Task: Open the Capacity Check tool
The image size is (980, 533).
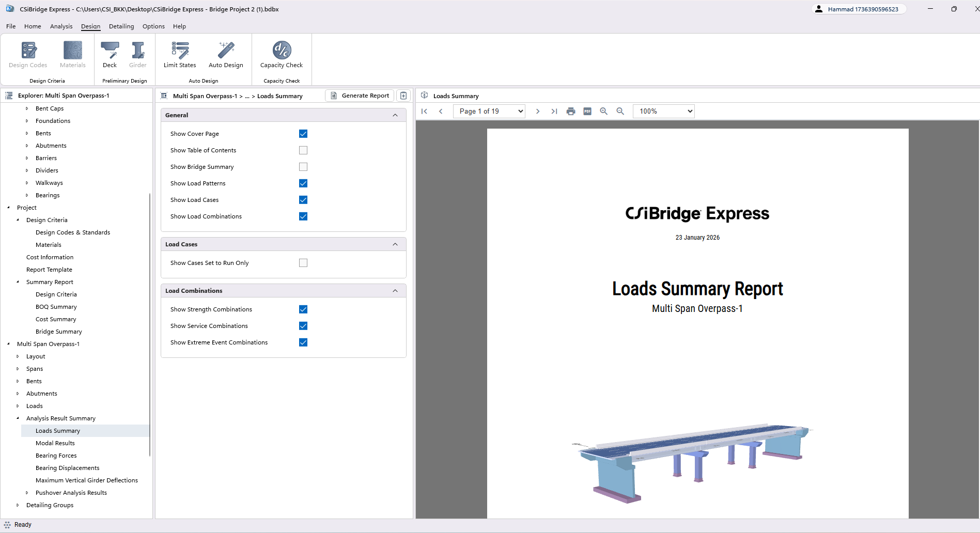Action: click(281, 54)
